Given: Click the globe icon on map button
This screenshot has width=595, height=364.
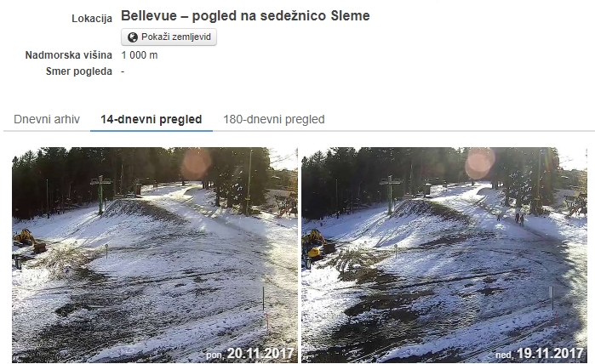Looking at the screenshot, I should pyautogui.click(x=133, y=37).
